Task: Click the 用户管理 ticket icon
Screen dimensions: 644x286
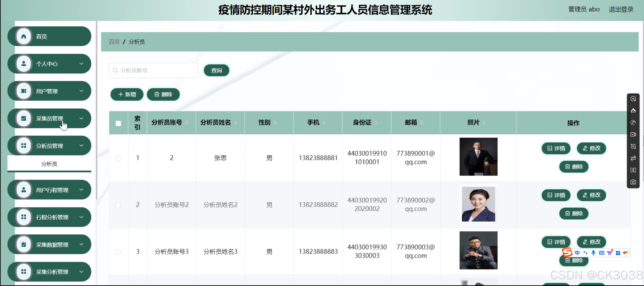Action: [x=24, y=91]
